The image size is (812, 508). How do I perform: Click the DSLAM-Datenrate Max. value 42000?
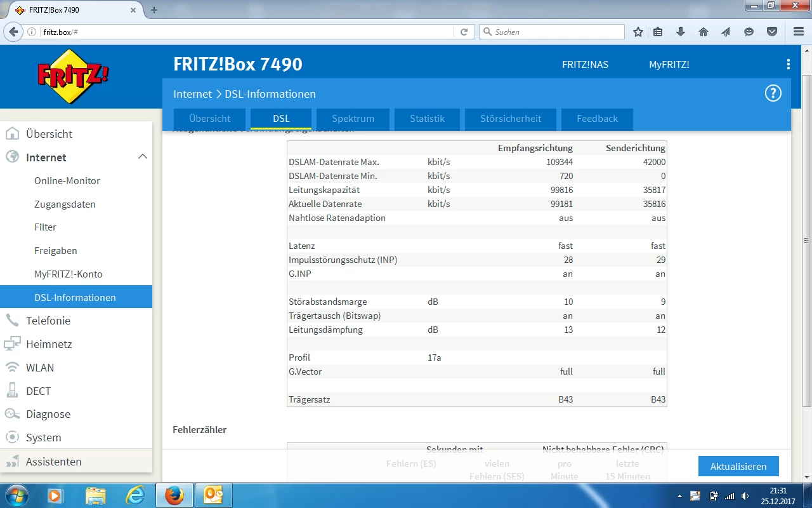(654, 162)
